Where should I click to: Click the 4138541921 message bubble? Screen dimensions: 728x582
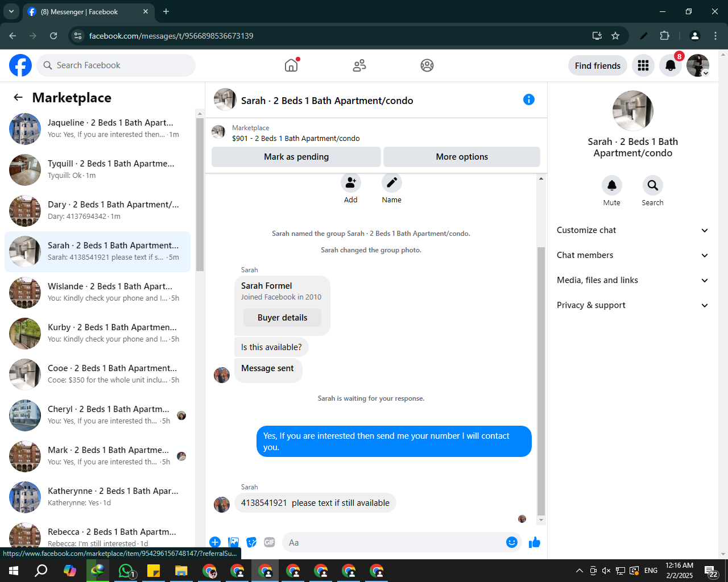tap(315, 503)
